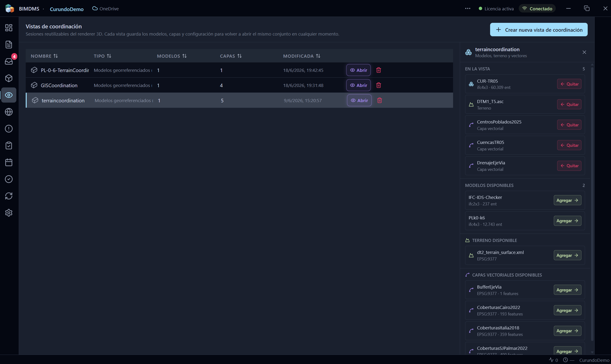Select the GISCoordination row name
Viewport: 611px width, 364px height.
click(x=59, y=85)
